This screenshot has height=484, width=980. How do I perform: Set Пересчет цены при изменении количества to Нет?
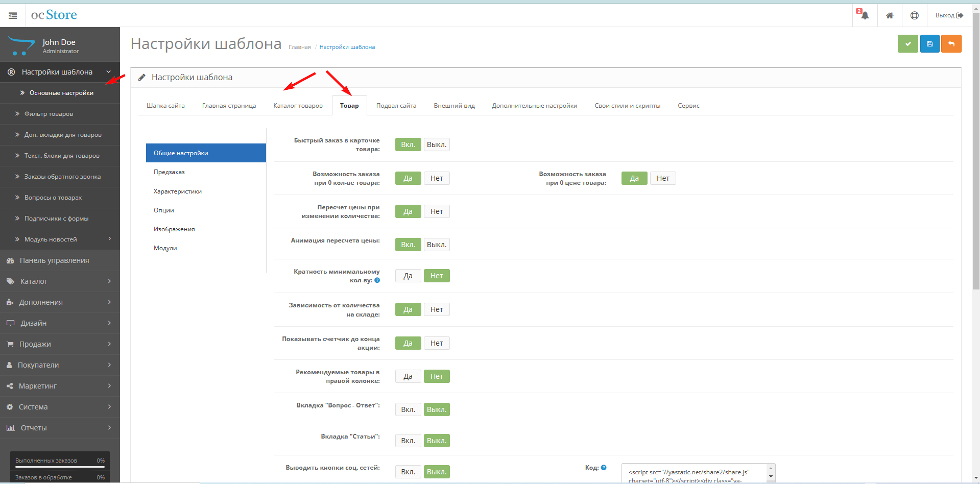437,211
